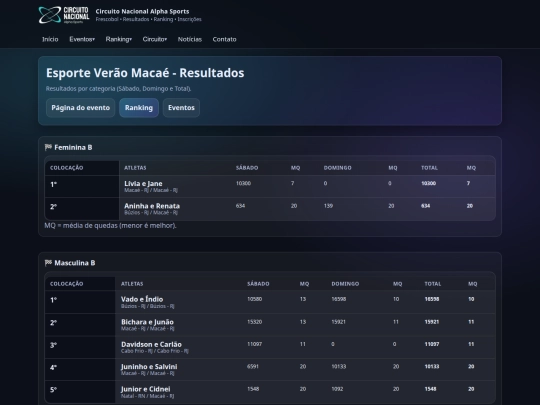Select the Masculina B category heading

tap(75, 263)
